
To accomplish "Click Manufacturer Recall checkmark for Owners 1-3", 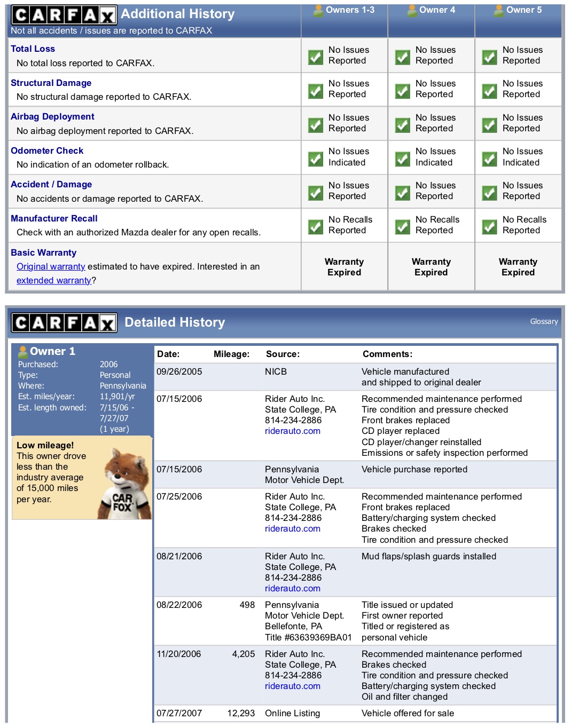I will click(x=316, y=227).
